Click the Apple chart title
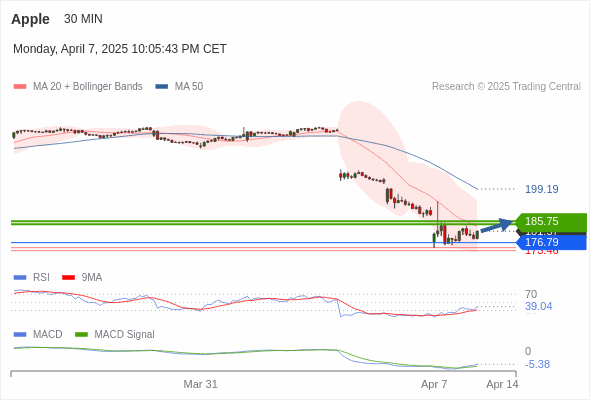The height and width of the screenshot is (400, 590). [x=30, y=19]
